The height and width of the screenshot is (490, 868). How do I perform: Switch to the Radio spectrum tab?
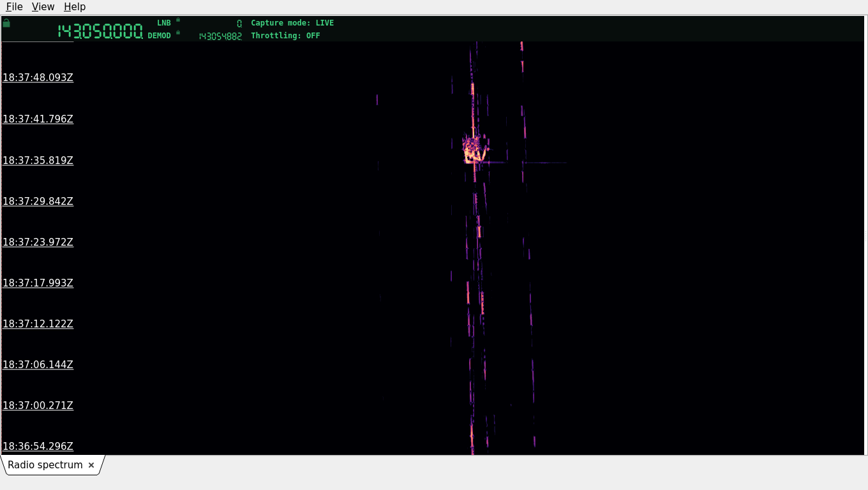pyautogui.click(x=45, y=465)
